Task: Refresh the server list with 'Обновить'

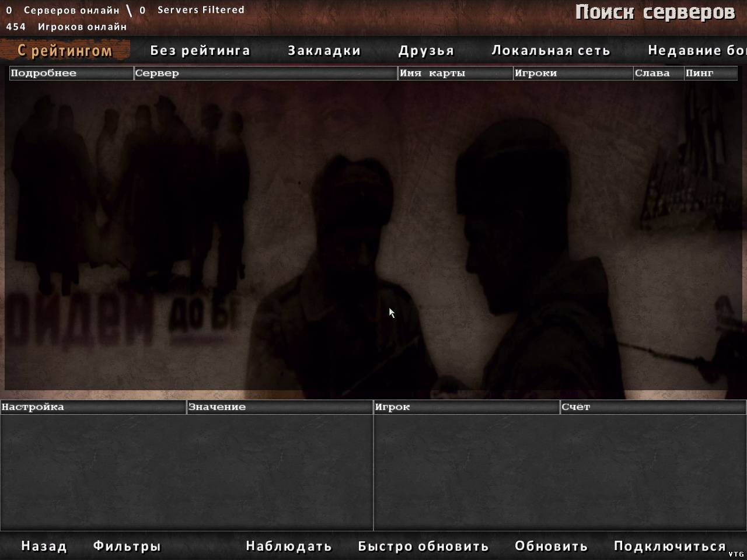Action: tap(551, 547)
